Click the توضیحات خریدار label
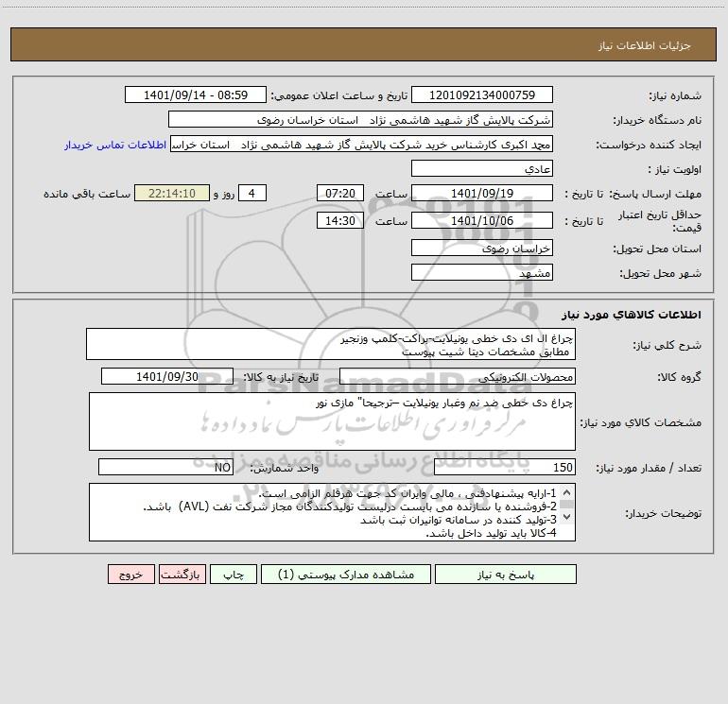 coord(664,513)
